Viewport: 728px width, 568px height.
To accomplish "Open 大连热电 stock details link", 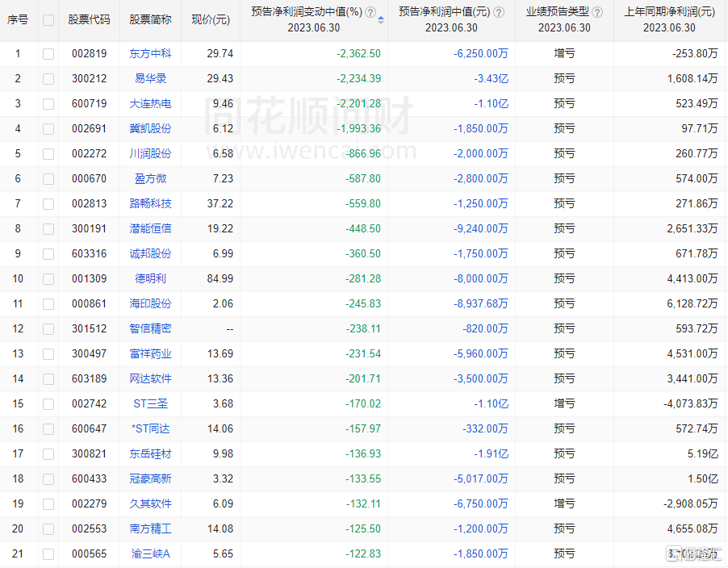I will point(150,103).
